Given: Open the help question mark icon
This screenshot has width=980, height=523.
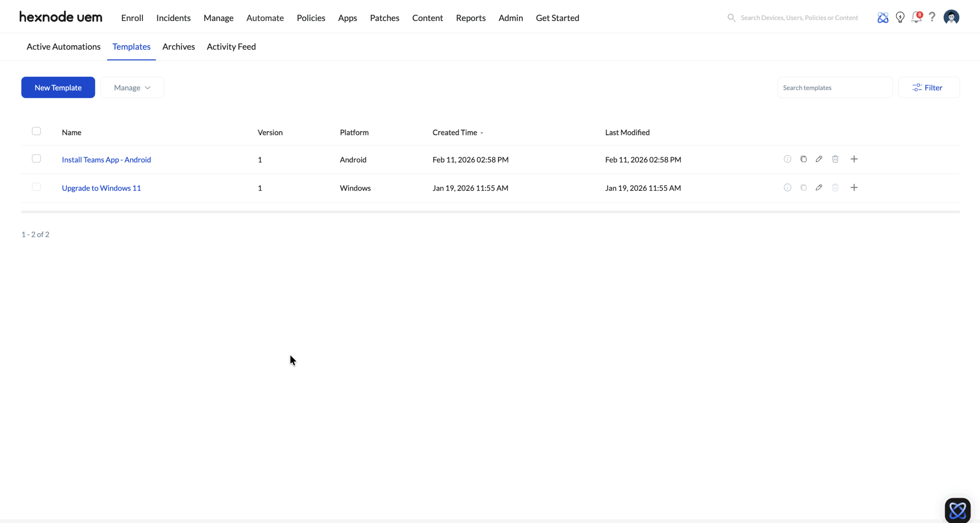Looking at the screenshot, I should coord(932,17).
